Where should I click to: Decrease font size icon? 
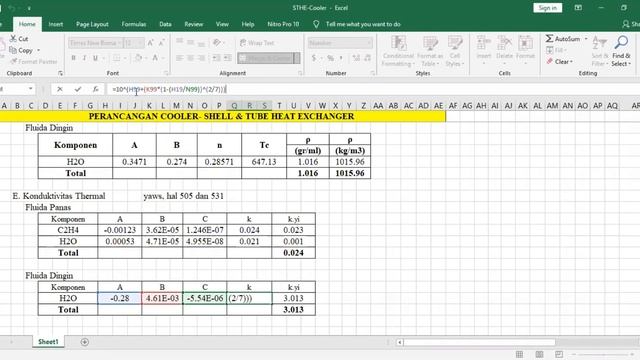pyautogui.click(x=161, y=43)
